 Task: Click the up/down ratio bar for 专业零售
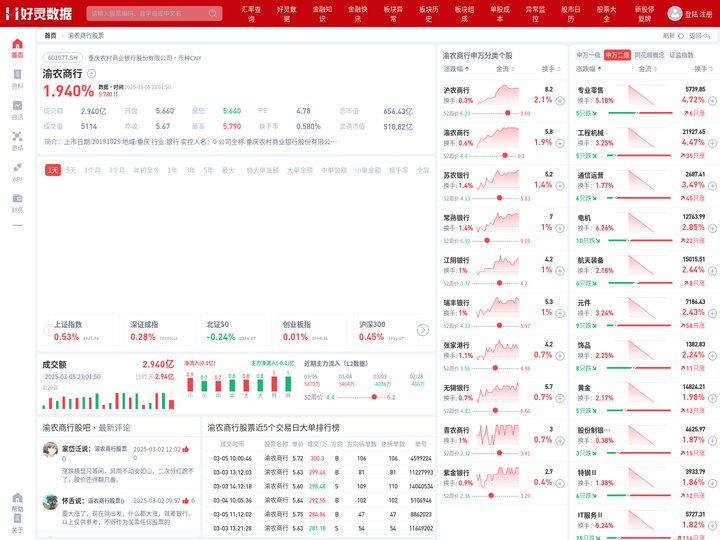click(x=640, y=113)
